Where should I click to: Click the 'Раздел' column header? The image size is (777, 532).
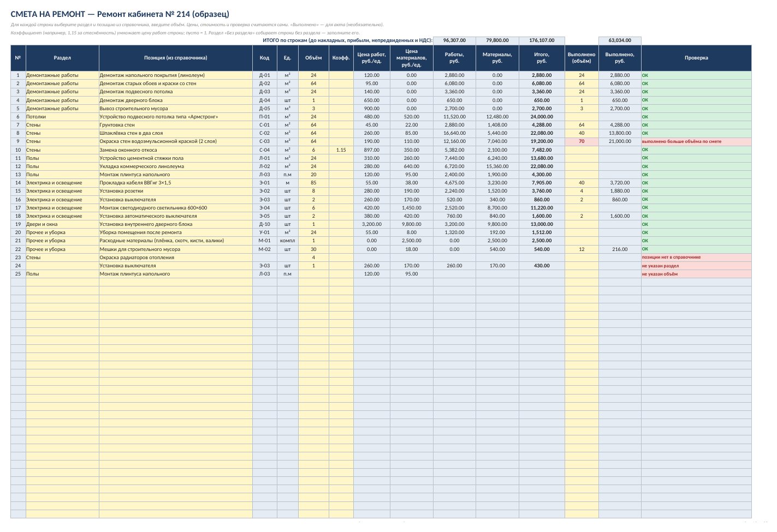point(62,58)
